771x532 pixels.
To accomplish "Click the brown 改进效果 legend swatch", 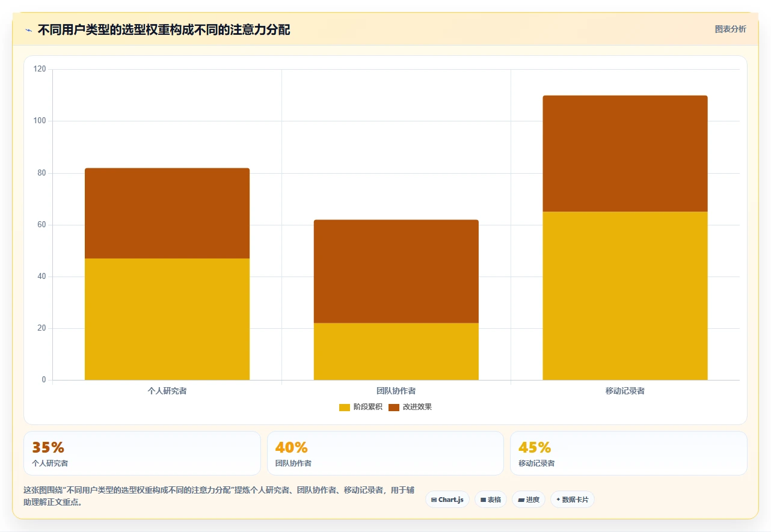I will click(x=394, y=407).
